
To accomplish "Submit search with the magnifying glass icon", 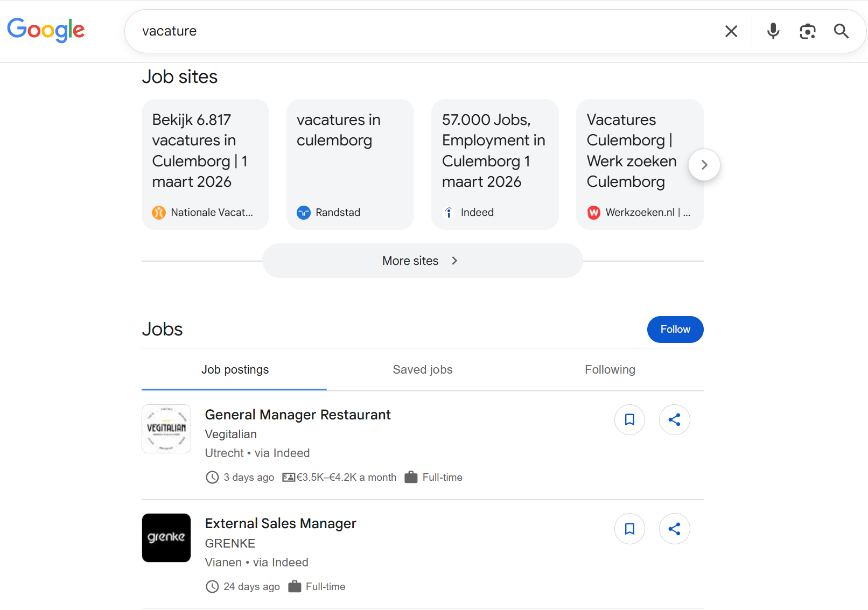I will [x=841, y=31].
